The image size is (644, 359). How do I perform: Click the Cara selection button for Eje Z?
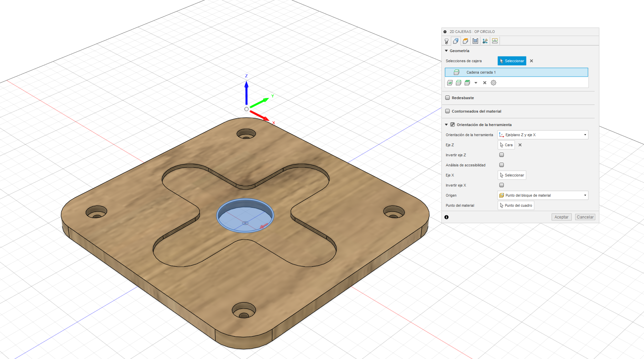pos(506,145)
